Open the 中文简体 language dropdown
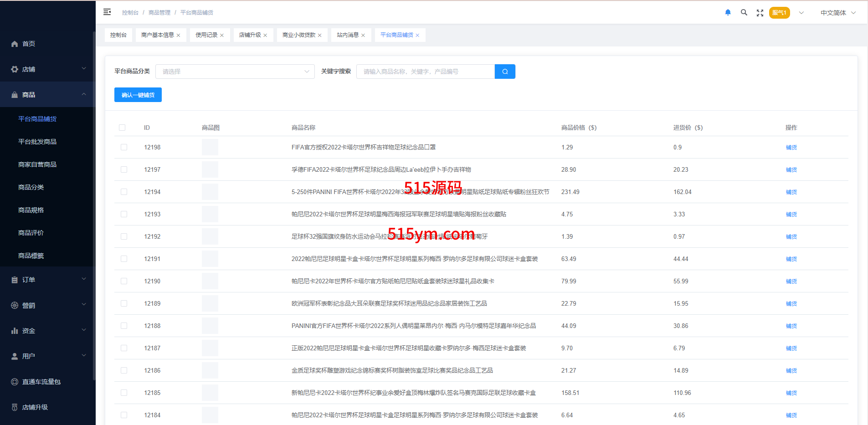The width and height of the screenshot is (868, 425). (x=837, y=13)
